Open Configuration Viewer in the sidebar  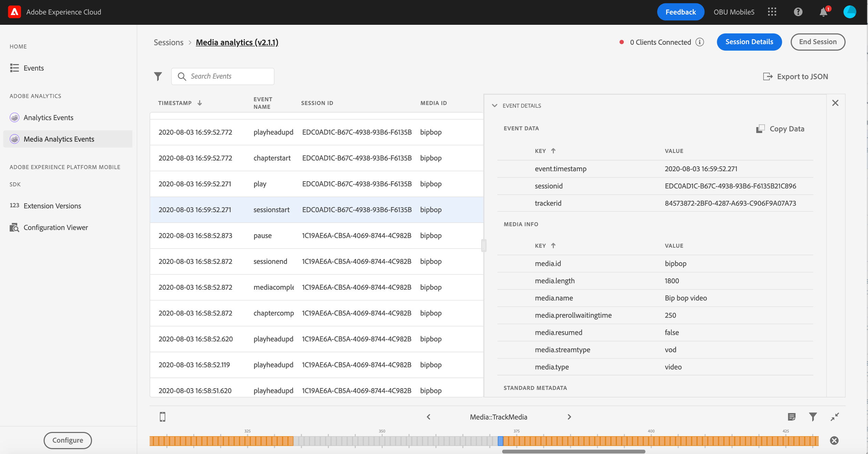(56, 228)
